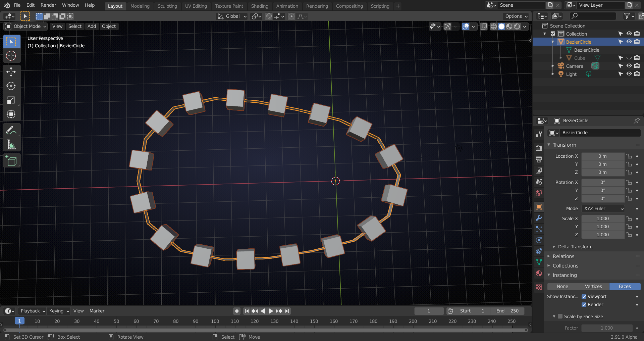Set instancing to Vertices

593,287
